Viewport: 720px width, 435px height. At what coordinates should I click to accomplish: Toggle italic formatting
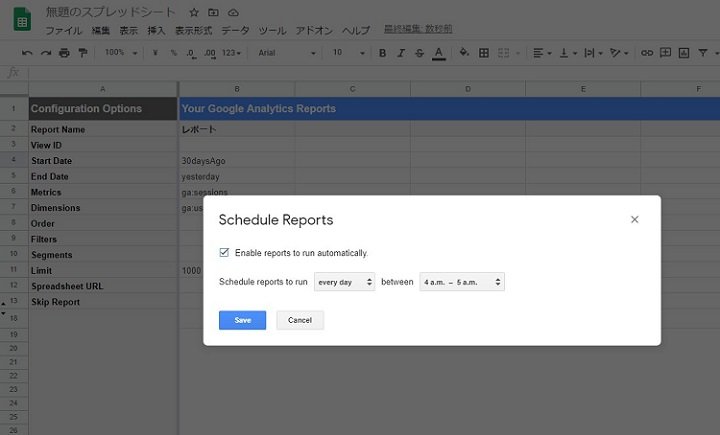[400, 53]
